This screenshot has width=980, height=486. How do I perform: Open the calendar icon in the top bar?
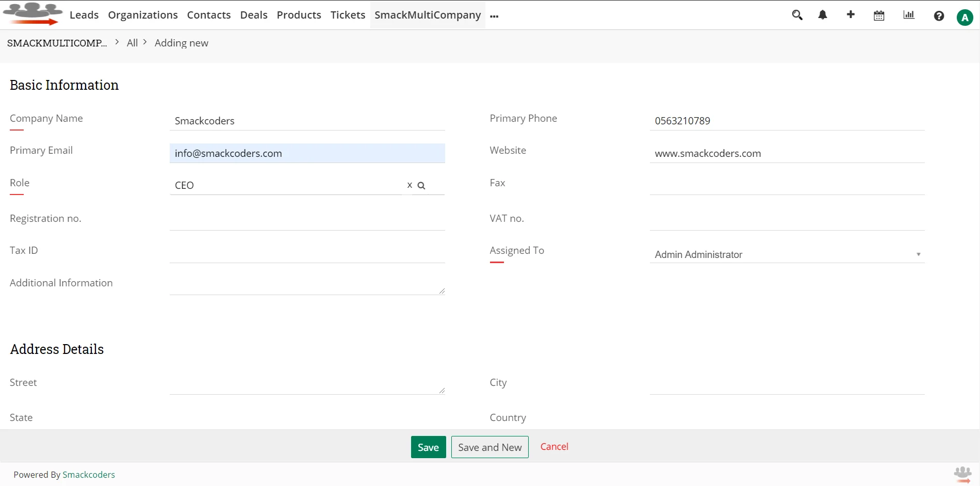click(x=879, y=15)
